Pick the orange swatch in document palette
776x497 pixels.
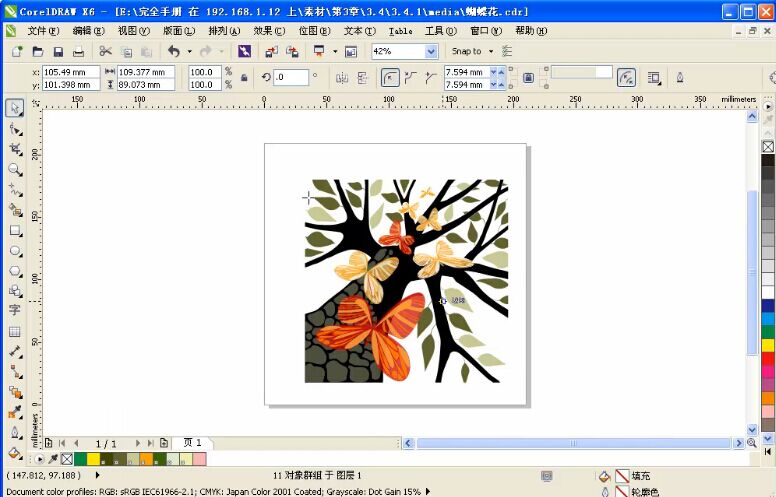146,459
